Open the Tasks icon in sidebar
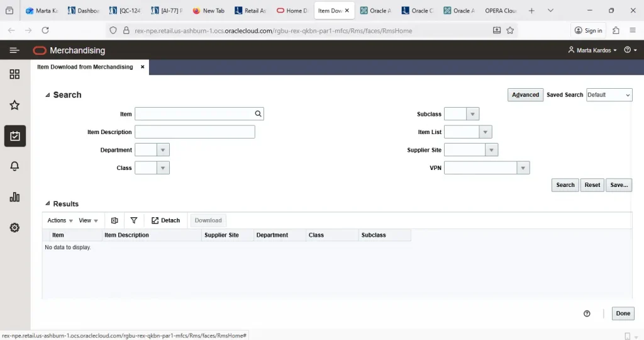Screen dimensions: 644x340 [14, 136]
